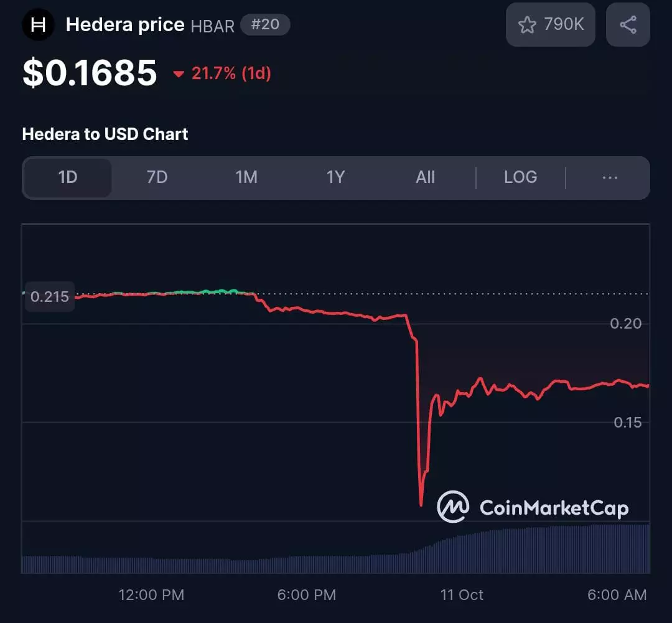
Task: Click the red down arrow indicator
Action: [179, 74]
